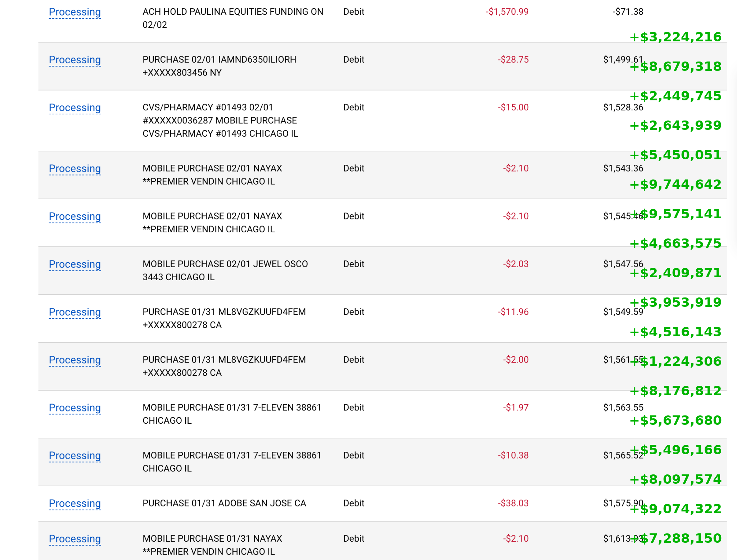Image resolution: width=737 pixels, height=560 pixels.
Task: Click Processing link for -$10.38 7-ELEVEN purchase
Action: coord(74,455)
